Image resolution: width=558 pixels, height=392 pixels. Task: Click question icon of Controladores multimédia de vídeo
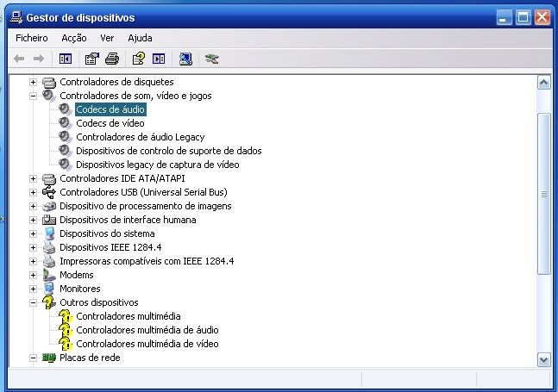[x=66, y=344]
